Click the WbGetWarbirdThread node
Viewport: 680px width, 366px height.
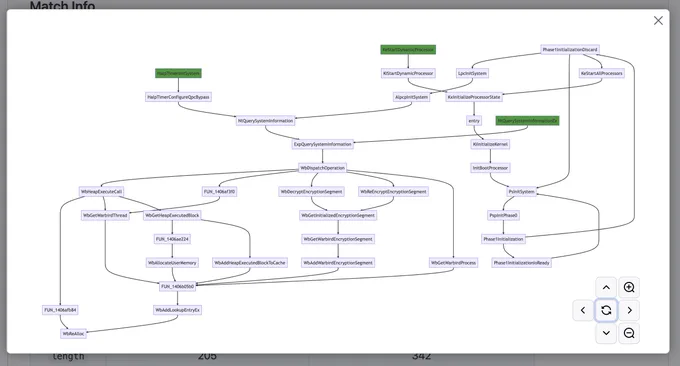pos(105,215)
